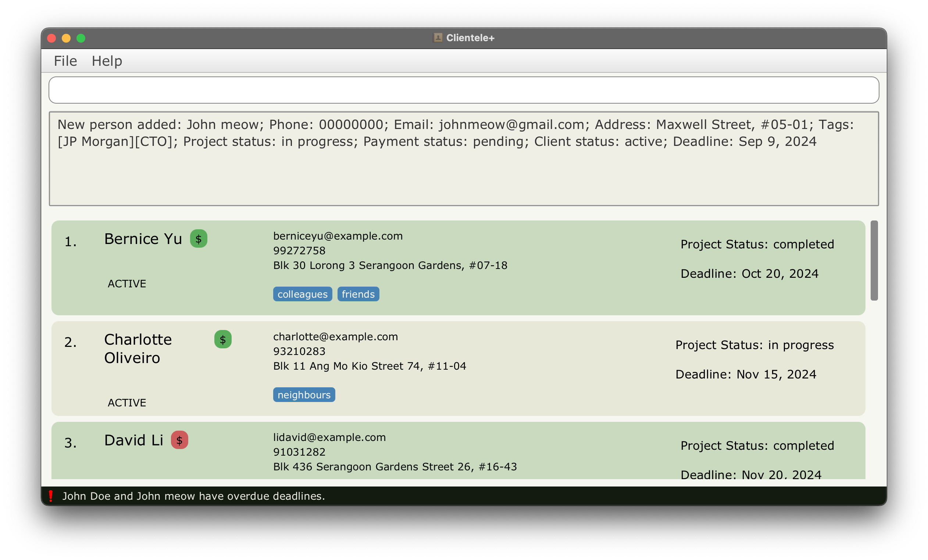Click the green payment status icon on Charlotte Oliveiro
The height and width of the screenshot is (560, 928).
tap(223, 340)
